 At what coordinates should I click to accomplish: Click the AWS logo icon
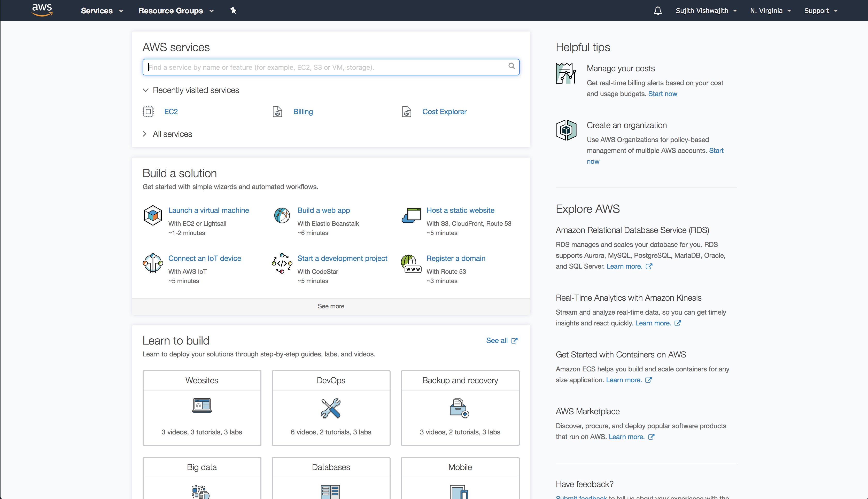click(x=42, y=10)
